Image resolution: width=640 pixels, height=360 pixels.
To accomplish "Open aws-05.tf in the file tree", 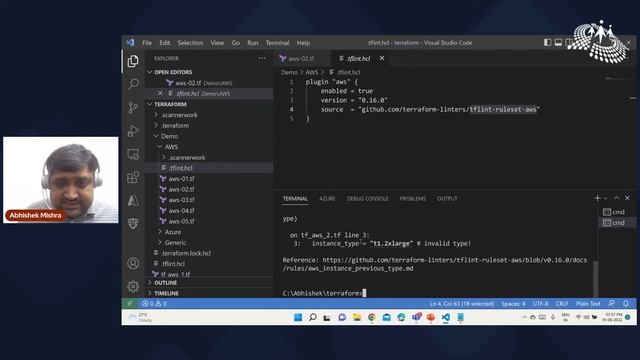I will tap(181, 221).
